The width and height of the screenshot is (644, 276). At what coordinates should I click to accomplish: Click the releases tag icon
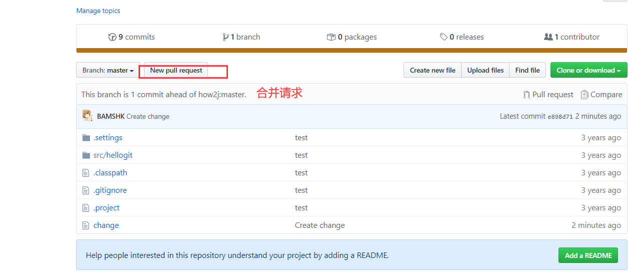coord(443,37)
